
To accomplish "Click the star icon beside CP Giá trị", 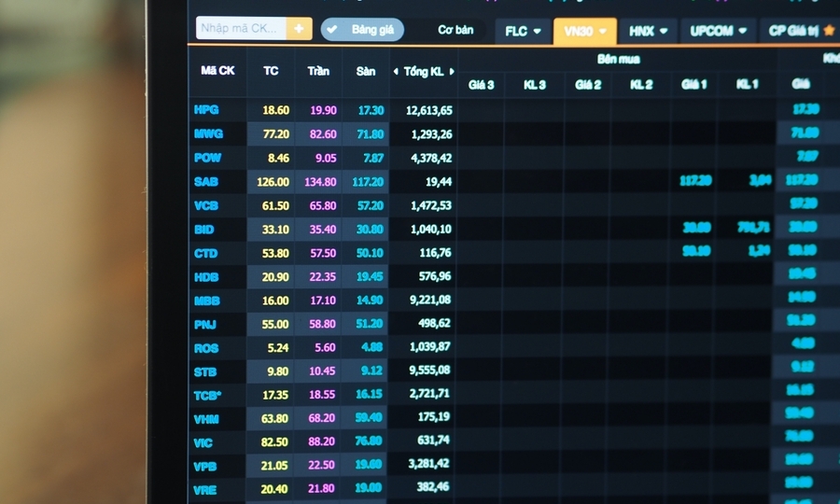I will 829,31.
